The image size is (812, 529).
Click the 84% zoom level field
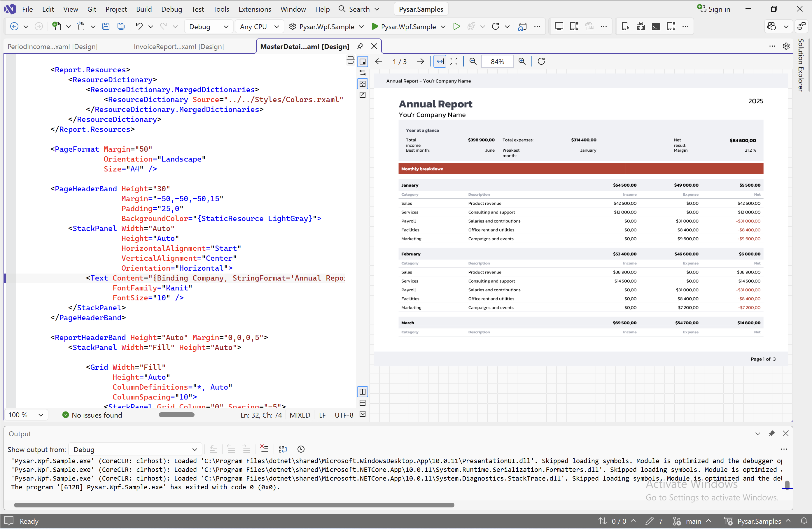[497, 62]
